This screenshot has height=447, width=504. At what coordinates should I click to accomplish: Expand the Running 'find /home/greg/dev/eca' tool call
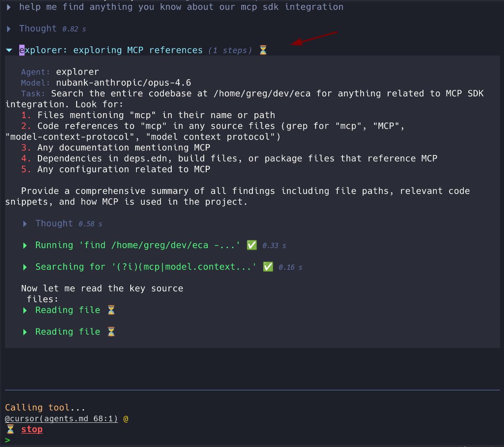point(25,246)
